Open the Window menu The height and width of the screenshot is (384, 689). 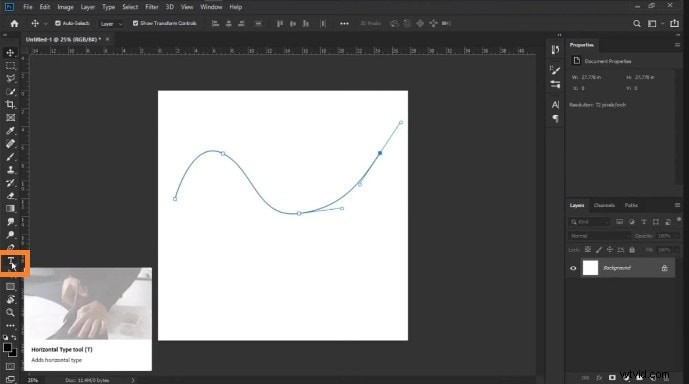211,7
